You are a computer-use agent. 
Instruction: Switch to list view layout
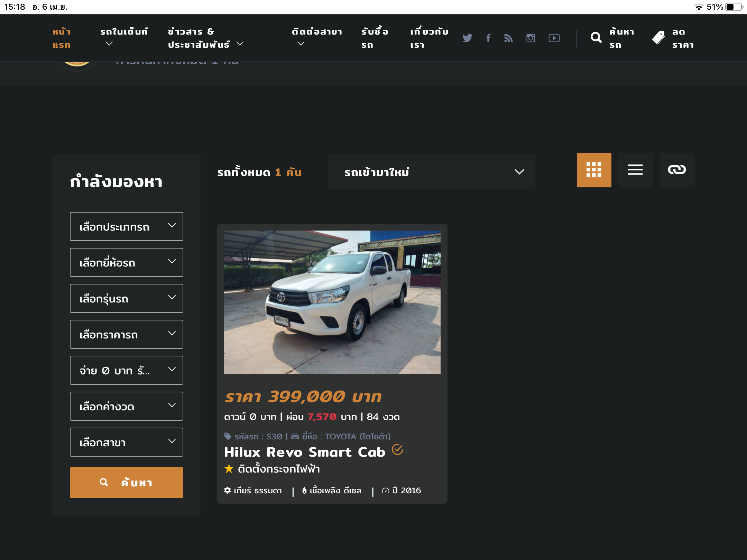635,170
